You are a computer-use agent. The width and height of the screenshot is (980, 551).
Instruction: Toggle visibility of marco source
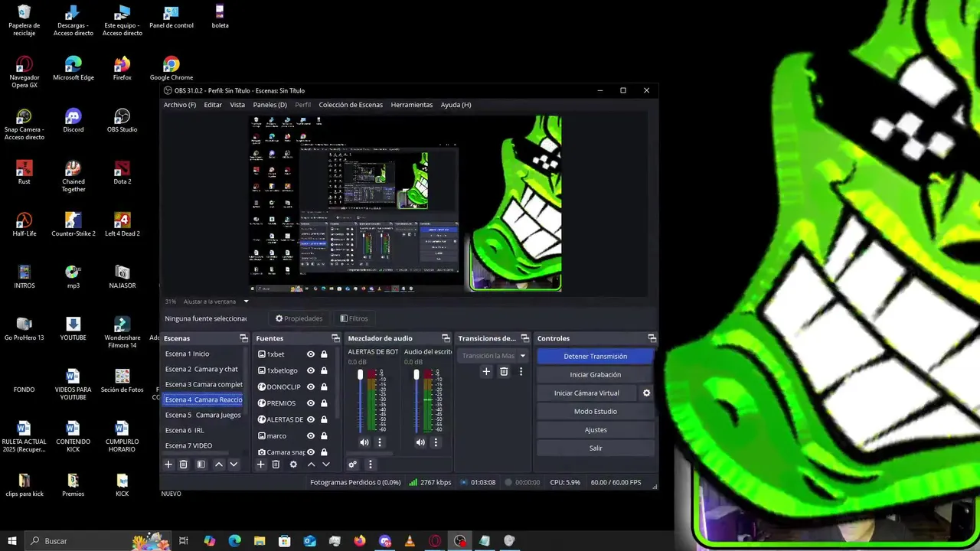click(311, 435)
